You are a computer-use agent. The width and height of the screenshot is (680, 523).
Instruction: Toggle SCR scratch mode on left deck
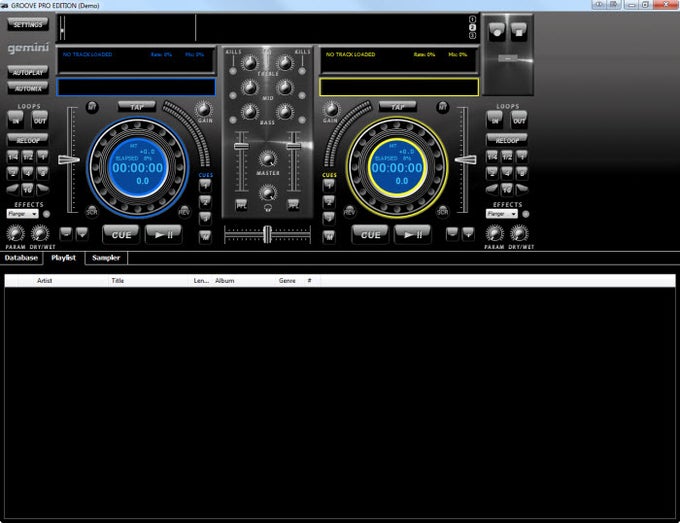pyautogui.click(x=92, y=211)
